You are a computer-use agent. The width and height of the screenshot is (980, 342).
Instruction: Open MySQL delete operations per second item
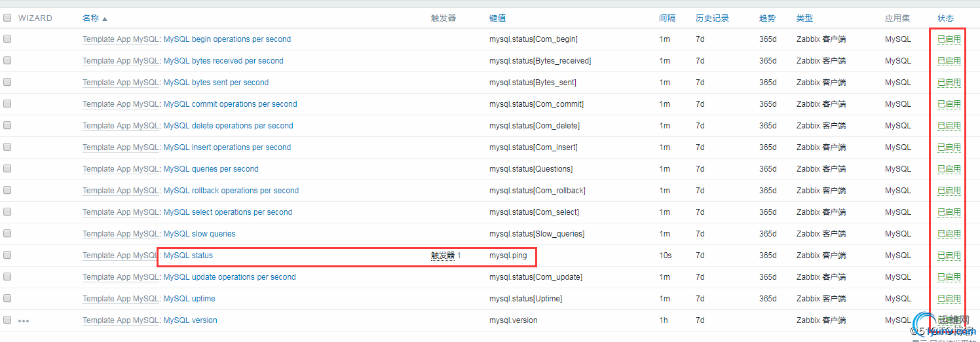(228, 126)
